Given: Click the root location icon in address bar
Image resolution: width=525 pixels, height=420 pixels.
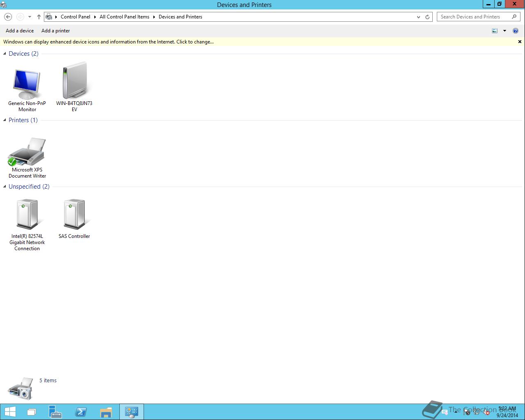Looking at the screenshot, I should [x=49, y=17].
